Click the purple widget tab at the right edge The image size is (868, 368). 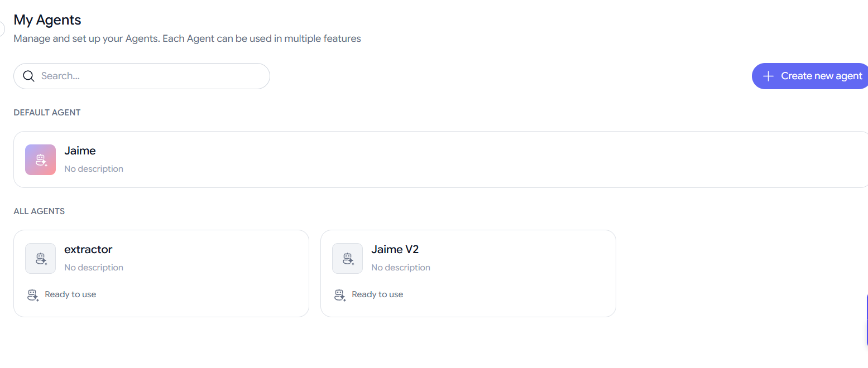tap(866, 319)
